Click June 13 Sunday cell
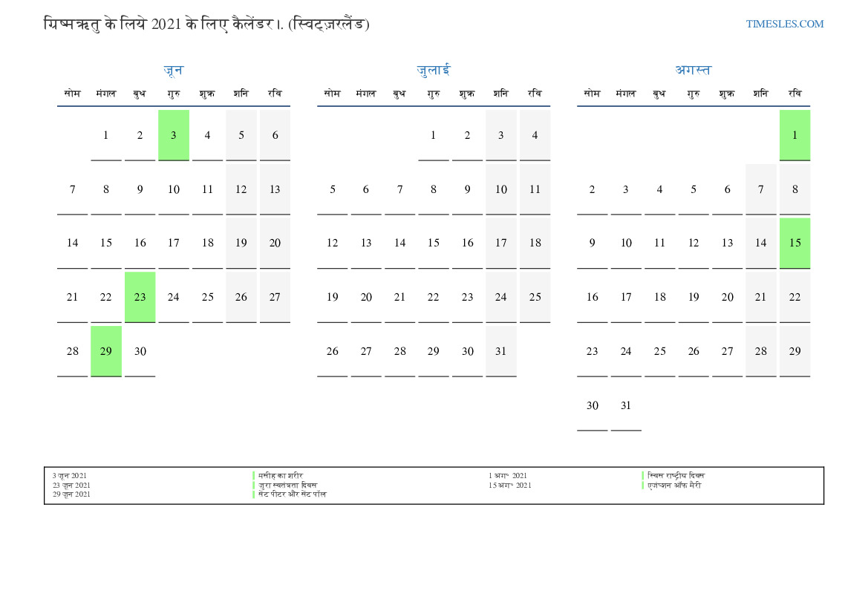The width and height of the screenshot is (868, 614). (275, 189)
